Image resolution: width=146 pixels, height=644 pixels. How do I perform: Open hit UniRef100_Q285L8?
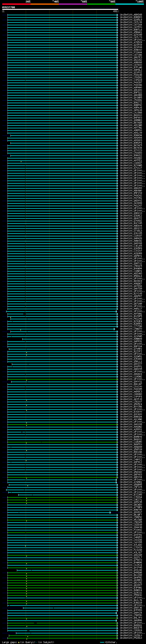(x=131, y=20)
